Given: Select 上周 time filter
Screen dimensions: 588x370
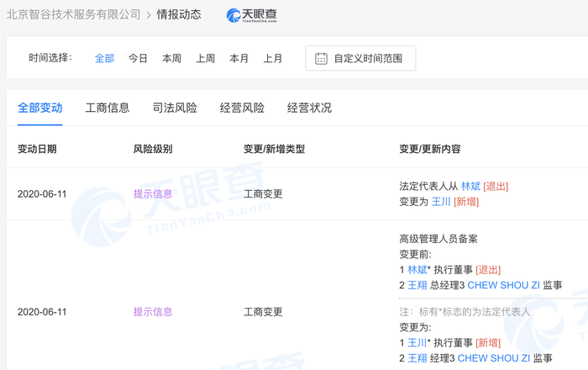Looking at the screenshot, I should pos(205,59).
